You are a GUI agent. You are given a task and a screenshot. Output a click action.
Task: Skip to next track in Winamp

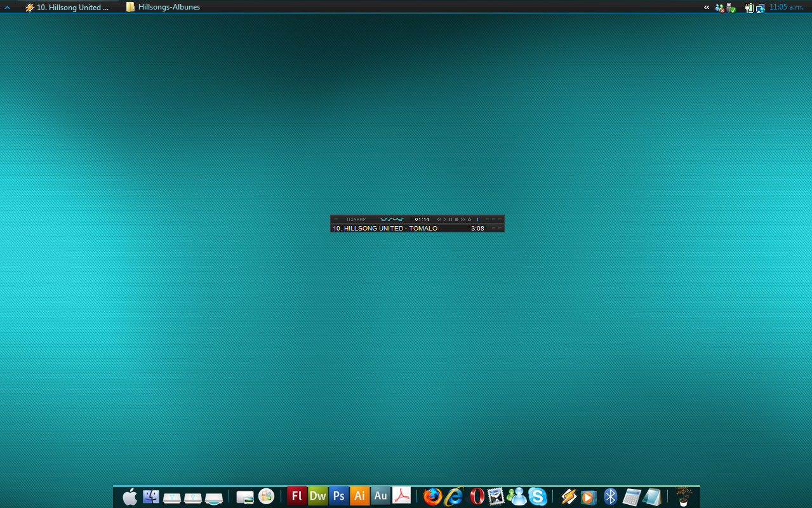pyautogui.click(x=463, y=219)
